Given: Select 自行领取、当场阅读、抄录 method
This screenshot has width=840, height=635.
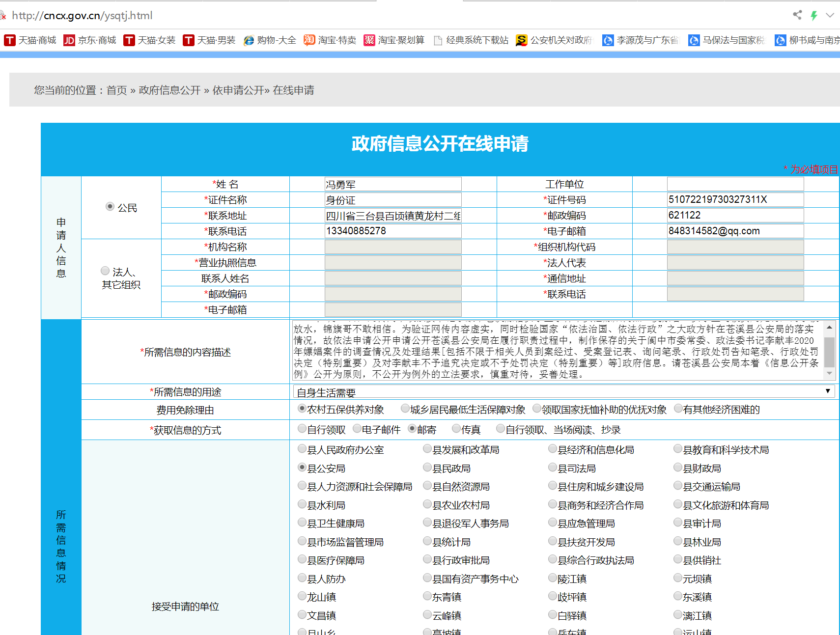Looking at the screenshot, I should (x=501, y=429).
